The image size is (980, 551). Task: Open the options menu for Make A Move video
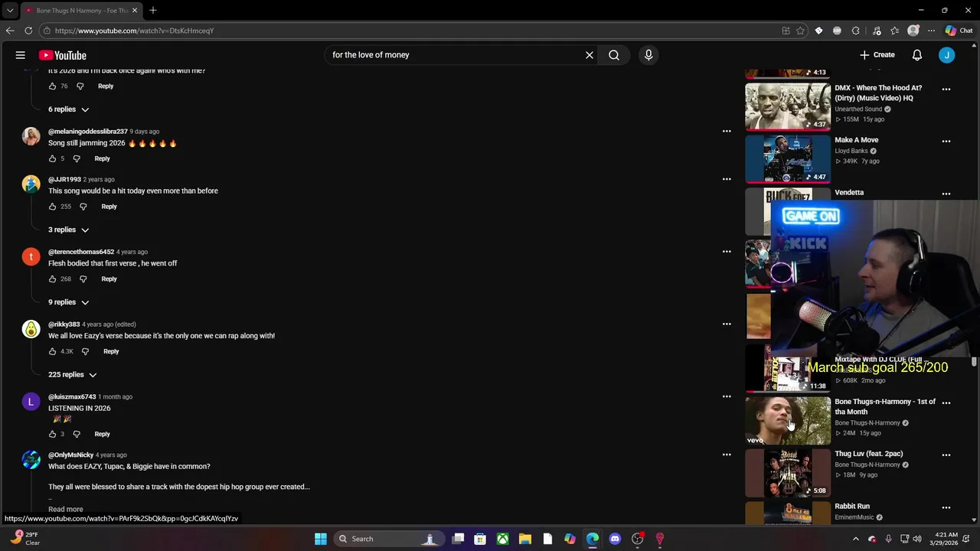[x=946, y=141]
